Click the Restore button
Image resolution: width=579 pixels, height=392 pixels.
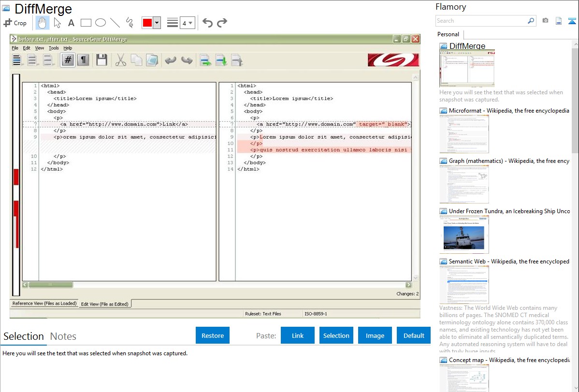click(x=213, y=335)
